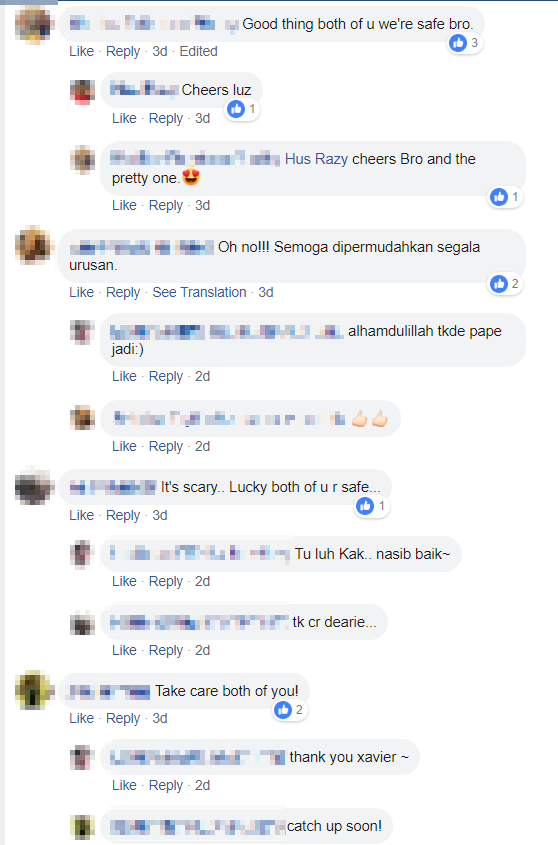Click like reaction count on 'Good thing both' comment
The width and height of the screenshot is (558, 845).
tap(465, 43)
